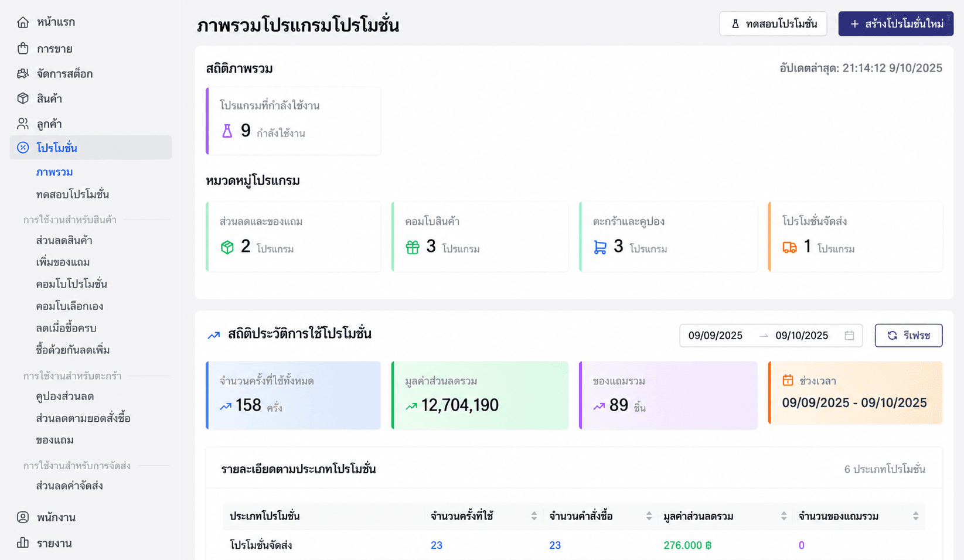This screenshot has height=560, width=964.
Task: Open ส่วนลดสินค้า page
Action: tap(64, 241)
